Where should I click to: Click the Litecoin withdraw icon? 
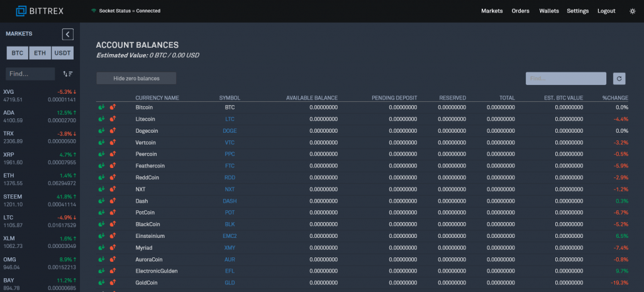[x=113, y=119]
